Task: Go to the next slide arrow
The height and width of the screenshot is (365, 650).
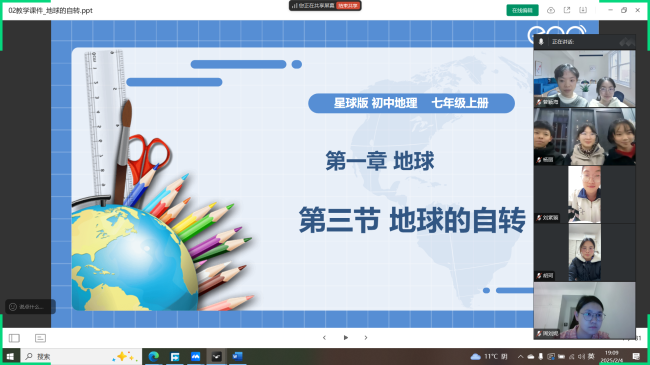Action: click(x=366, y=338)
